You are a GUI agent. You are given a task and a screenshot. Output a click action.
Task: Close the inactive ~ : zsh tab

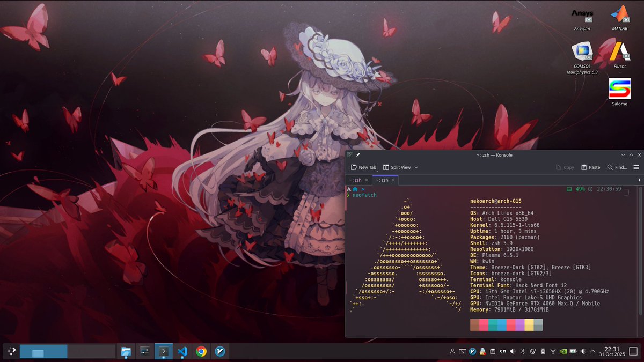(367, 181)
